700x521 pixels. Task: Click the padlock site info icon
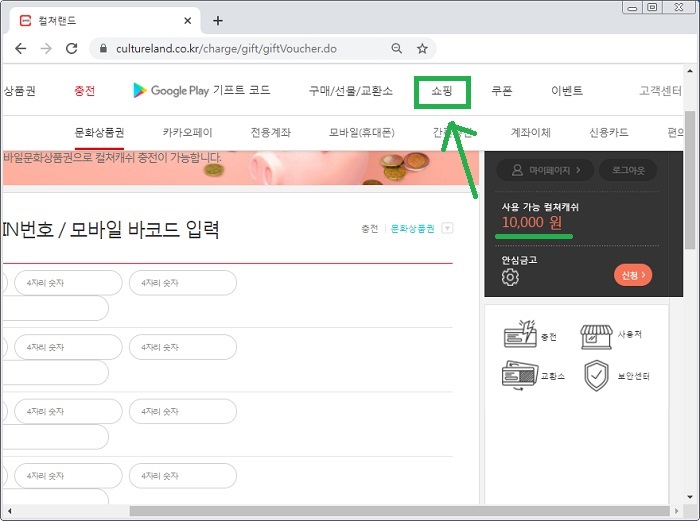click(x=103, y=48)
